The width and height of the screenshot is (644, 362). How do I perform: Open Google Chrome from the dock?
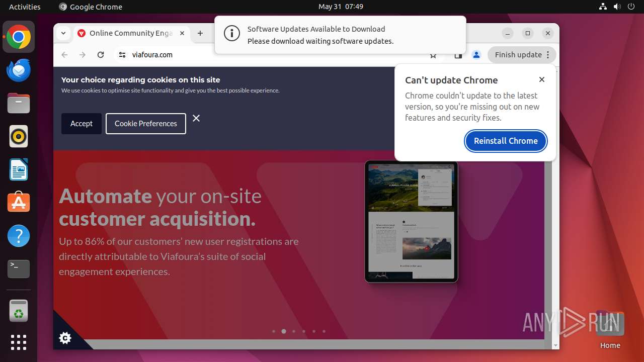tap(19, 37)
